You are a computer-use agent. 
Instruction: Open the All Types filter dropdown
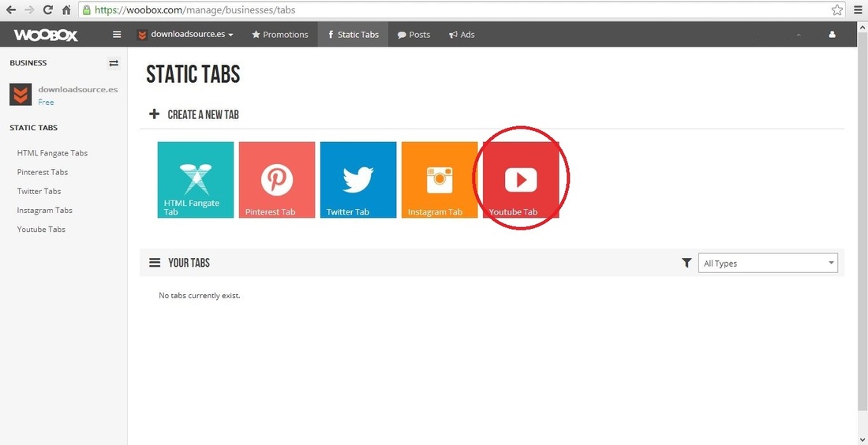768,263
